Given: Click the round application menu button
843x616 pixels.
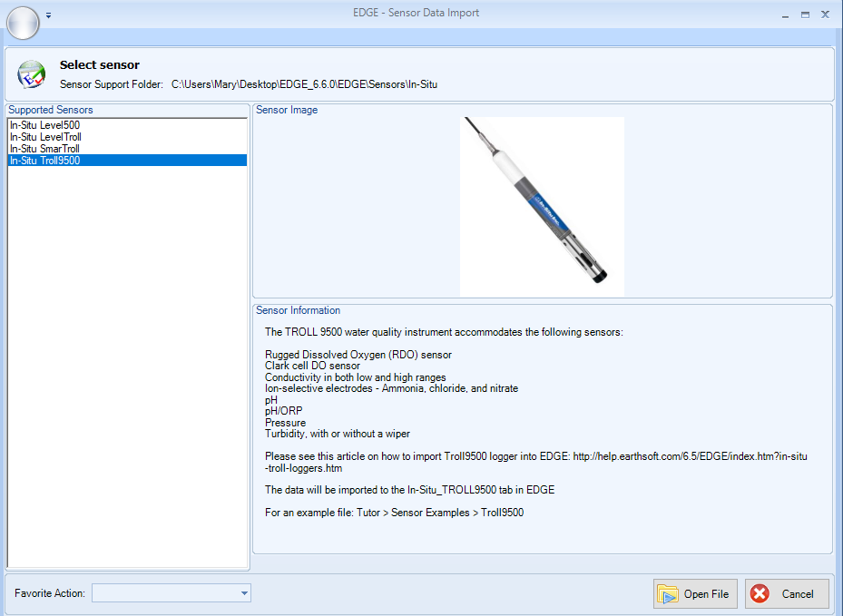Looking at the screenshot, I should pyautogui.click(x=23, y=23).
